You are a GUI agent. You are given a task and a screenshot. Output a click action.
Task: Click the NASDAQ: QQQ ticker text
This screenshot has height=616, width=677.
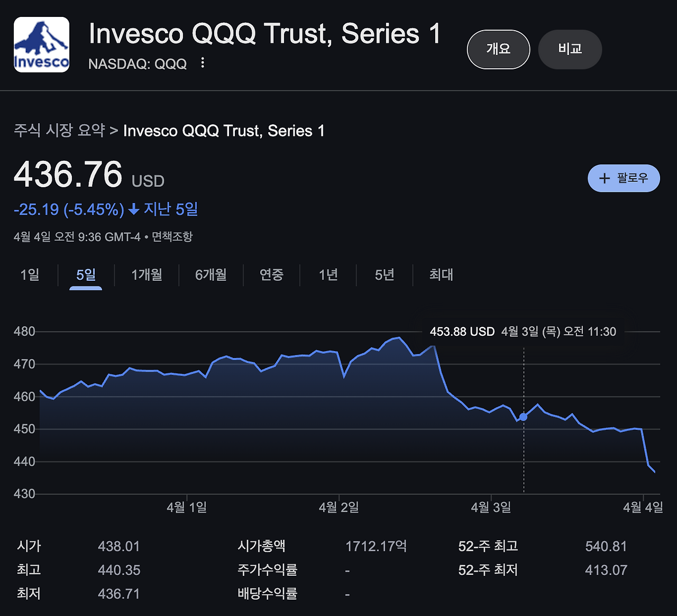point(138,64)
